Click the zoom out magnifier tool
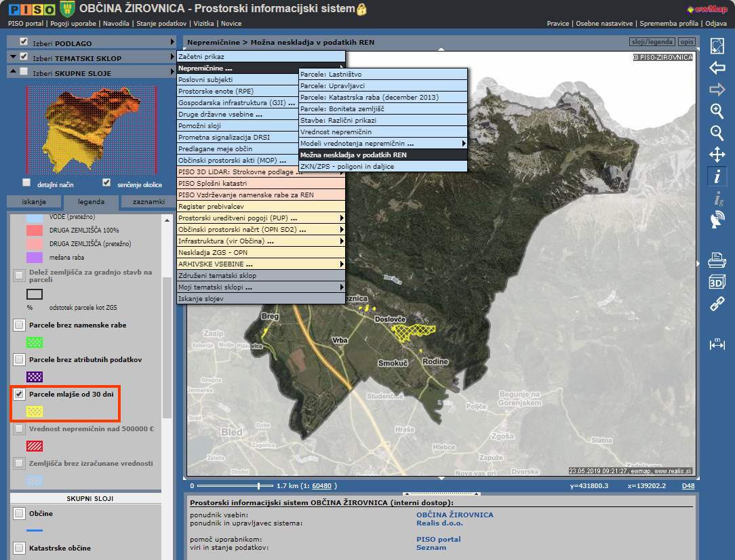This screenshot has width=735, height=560. pyautogui.click(x=717, y=133)
